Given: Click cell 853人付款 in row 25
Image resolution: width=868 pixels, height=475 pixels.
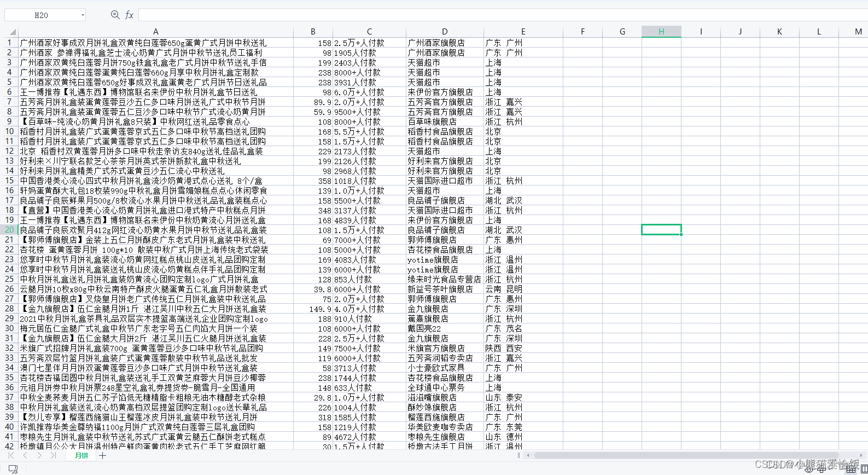Looking at the screenshot, I should (x=369, y=279).
